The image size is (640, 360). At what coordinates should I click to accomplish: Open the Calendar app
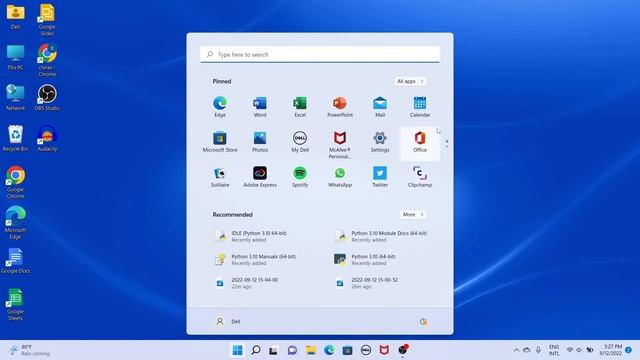coord(420,107)
